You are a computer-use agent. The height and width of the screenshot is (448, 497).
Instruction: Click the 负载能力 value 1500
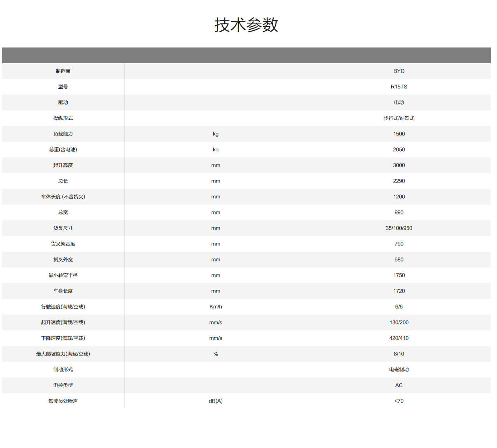coord(399,134)
